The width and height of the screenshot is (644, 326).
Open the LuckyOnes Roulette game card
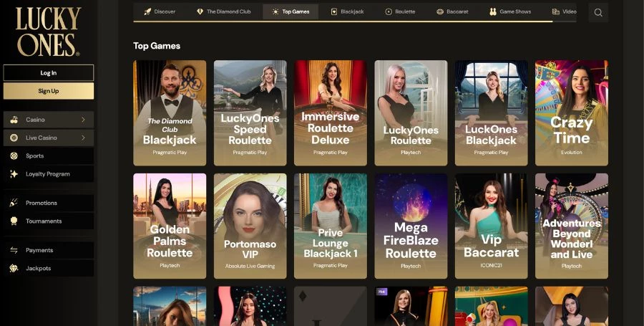tap(411, 113)
